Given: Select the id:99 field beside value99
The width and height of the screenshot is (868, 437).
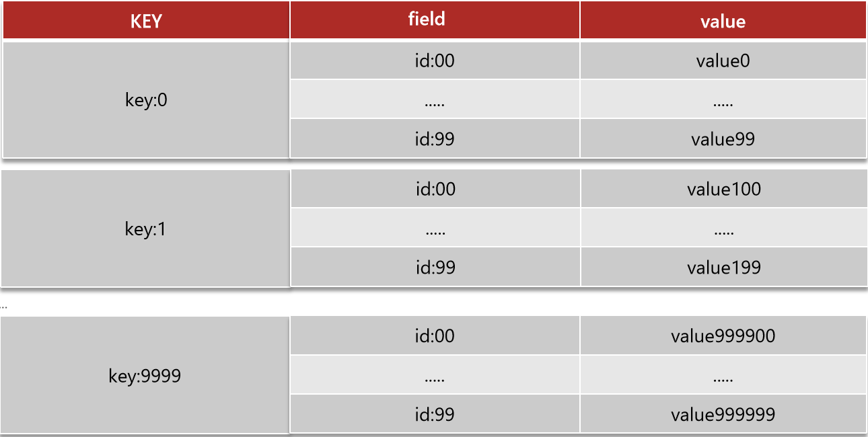Looking at the screenshot, I should click(x=435, y=139).
